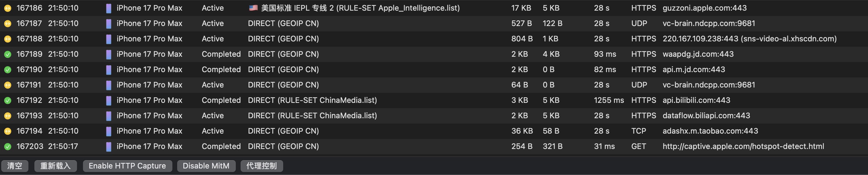Image resolution: width=868 pixels, height=175 pixels.
Task: Click the iPhone device icon in row 167187
Action: [108, 24]
